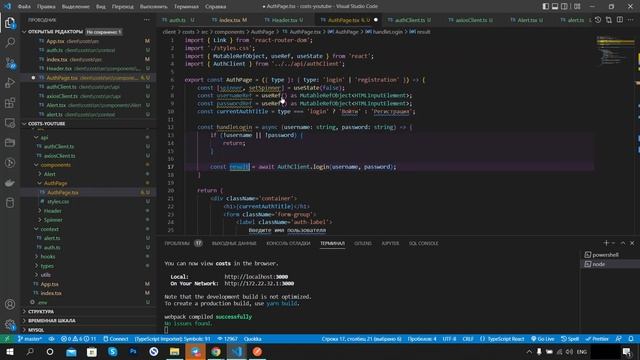Open the Extensions view

[10, 102]
